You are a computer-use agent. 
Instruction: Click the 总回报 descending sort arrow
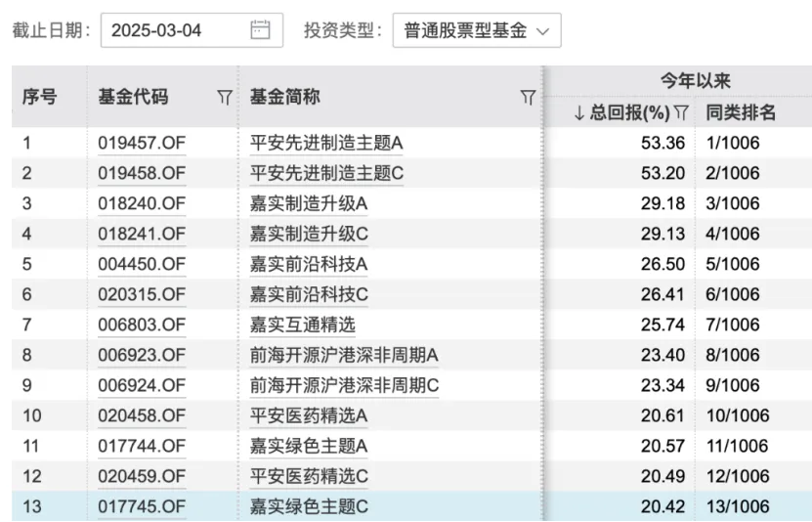[x=579, y=112]
